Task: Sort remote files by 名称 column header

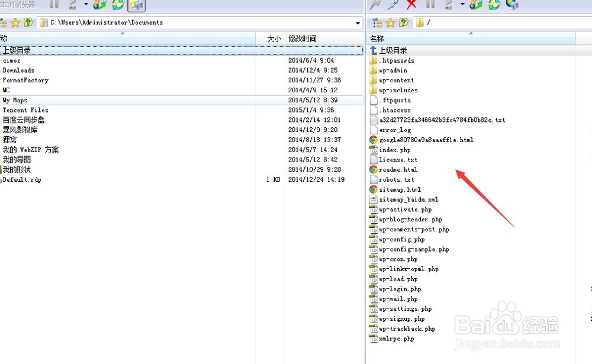Action: click(x=471, y=38)
